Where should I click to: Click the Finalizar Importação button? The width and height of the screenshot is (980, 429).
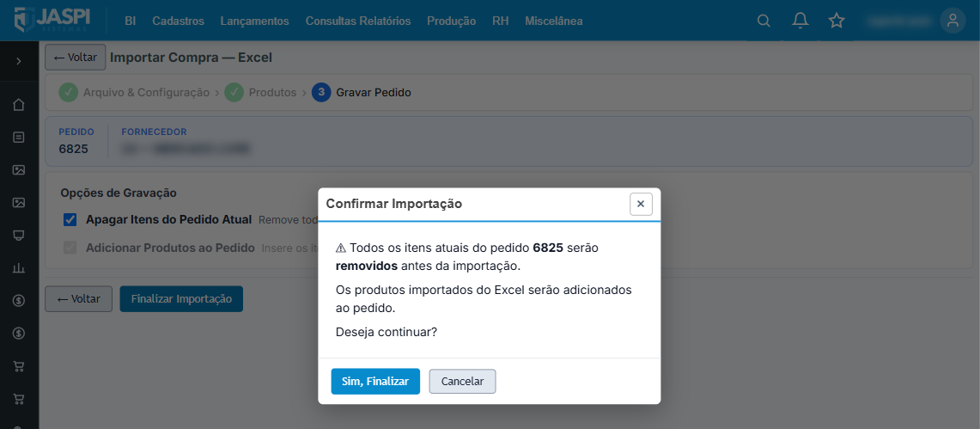(181, 299)
